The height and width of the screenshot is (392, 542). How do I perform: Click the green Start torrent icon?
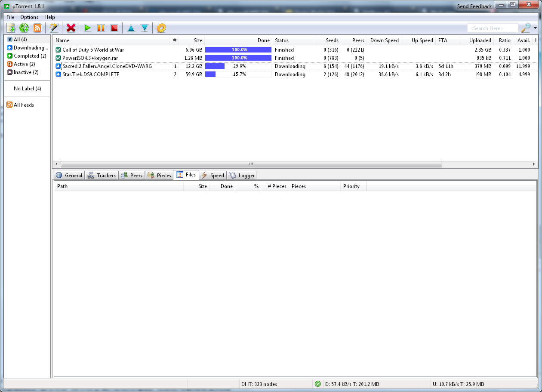(x=88, y=28)
